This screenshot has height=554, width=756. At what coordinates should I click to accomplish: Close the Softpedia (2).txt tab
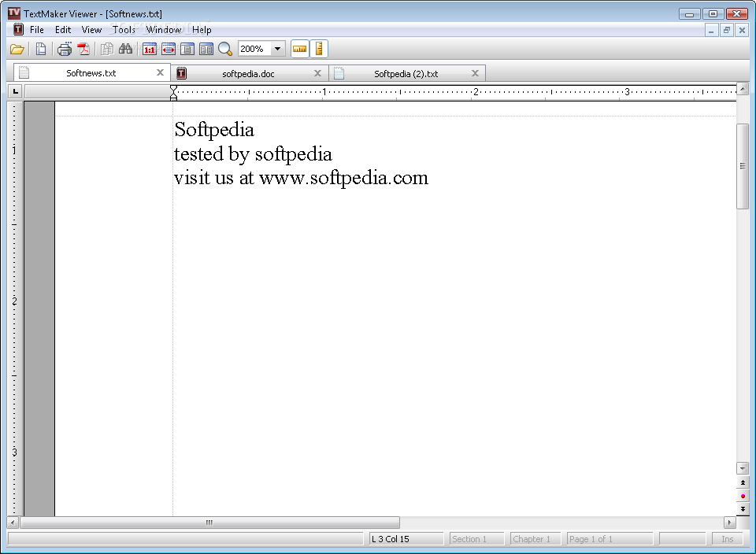click(x=476, y=73)
